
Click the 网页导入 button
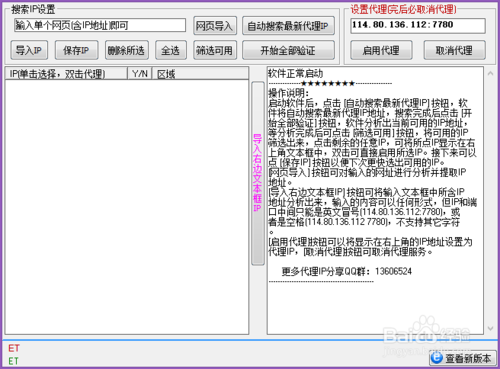pos(215,26)
